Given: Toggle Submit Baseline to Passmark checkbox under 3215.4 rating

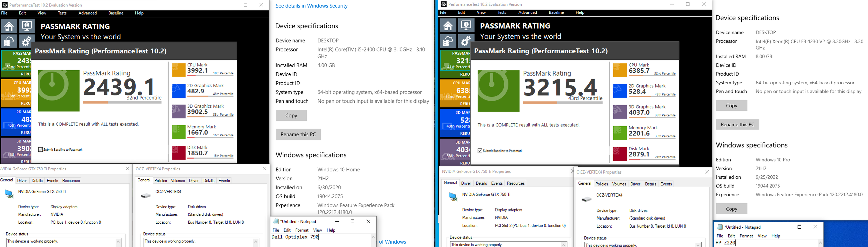Looking at the screenshot, I should click(480, 151).
